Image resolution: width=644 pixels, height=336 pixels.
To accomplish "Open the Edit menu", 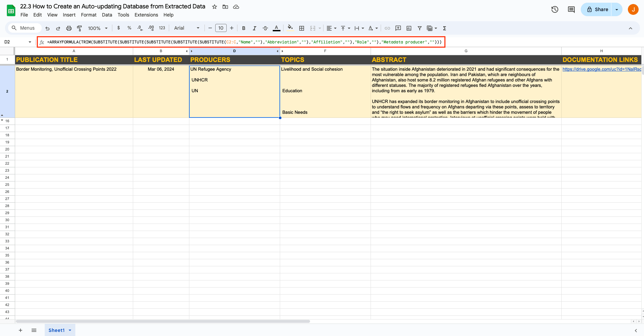I will click(x=38, y=15).
